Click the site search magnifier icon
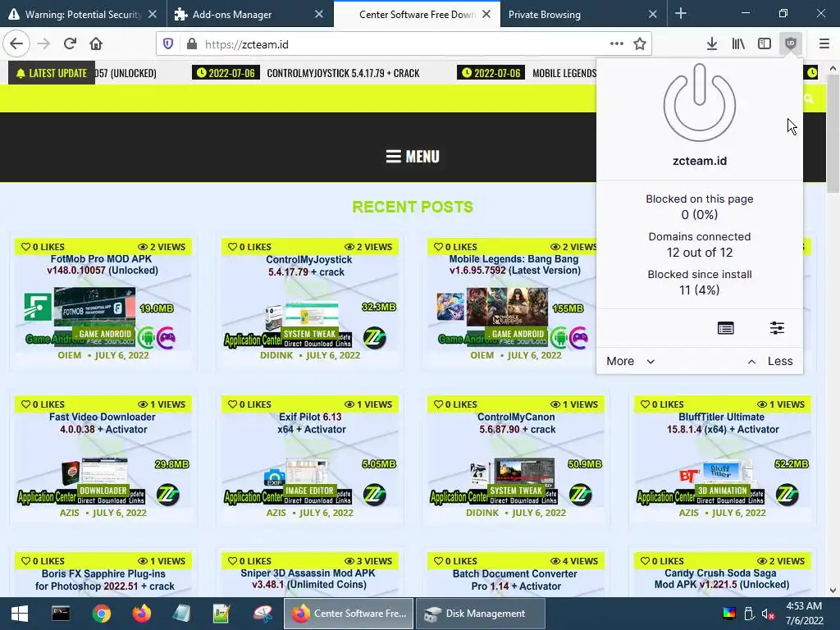The height and width of the screenshot is (630, 840). [x=808, y=98]
